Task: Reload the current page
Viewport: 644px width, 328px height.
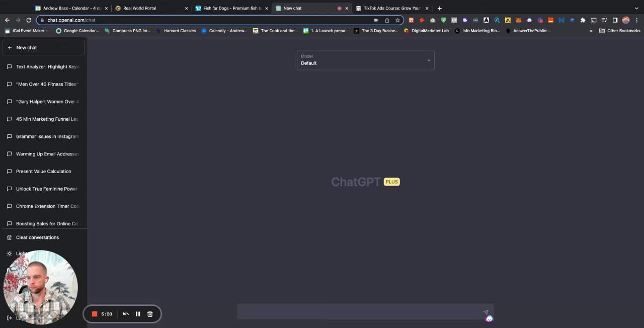Action: tap(29, 20)
